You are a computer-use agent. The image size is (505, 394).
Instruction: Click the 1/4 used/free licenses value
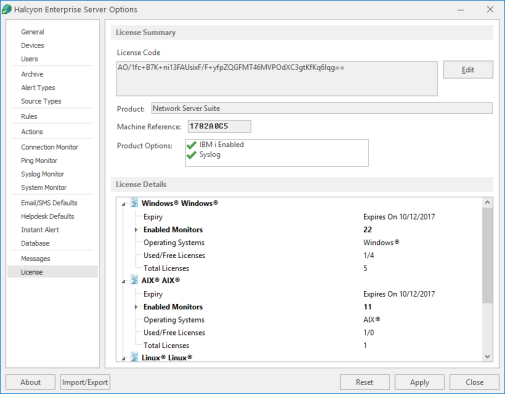tap(369, 256)
